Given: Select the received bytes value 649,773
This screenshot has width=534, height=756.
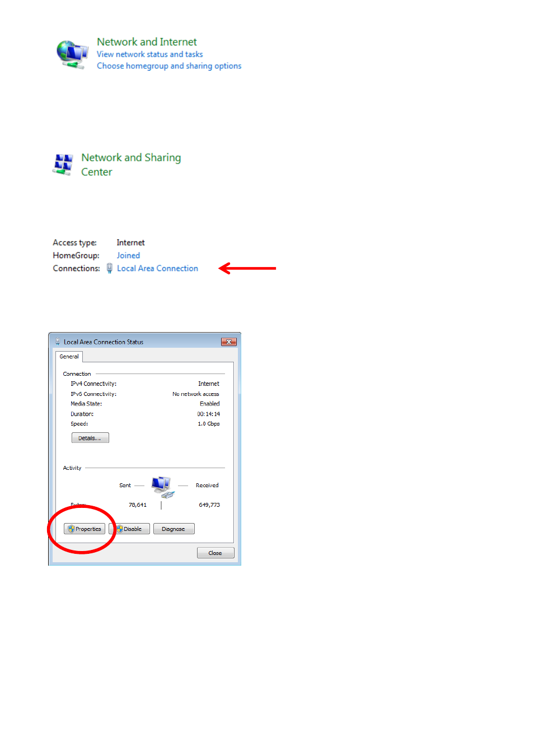Looking at the screenshot, I should point(209,505).
